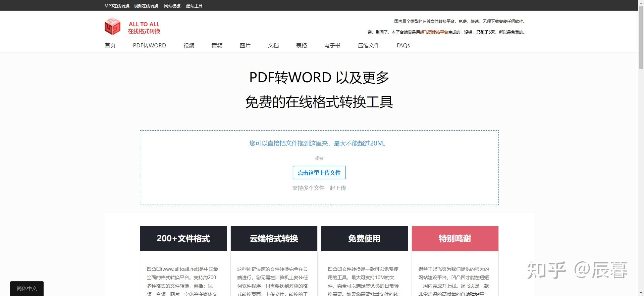Click the 免费的在线格式转换工具 headline
644x296 pixels.
pyautogui.click(x=319, y=102)
